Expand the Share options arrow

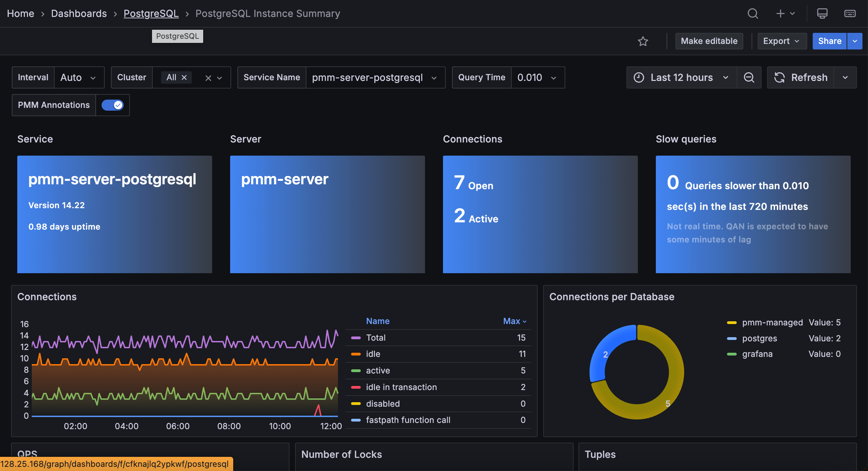855,41
